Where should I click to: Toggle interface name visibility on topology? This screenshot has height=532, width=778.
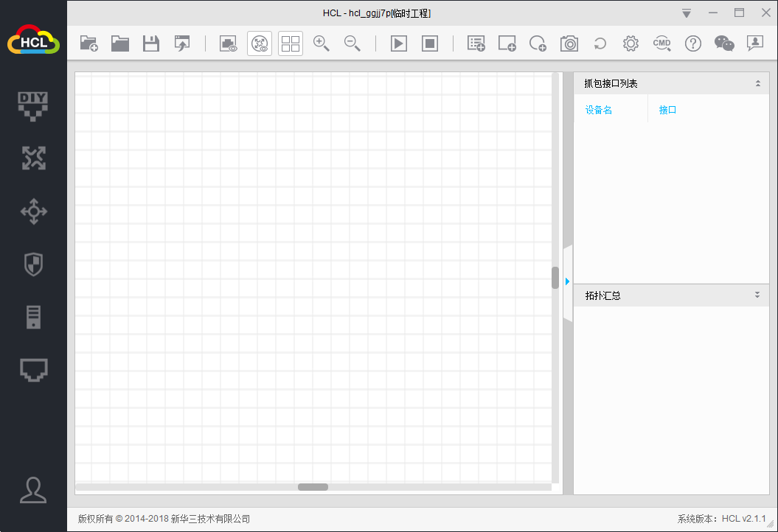pos(259,43)
